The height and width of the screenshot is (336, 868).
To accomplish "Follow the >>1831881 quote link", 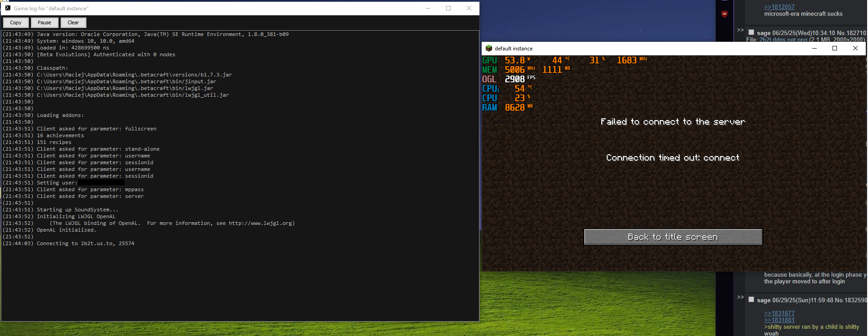I will [779, 320].
